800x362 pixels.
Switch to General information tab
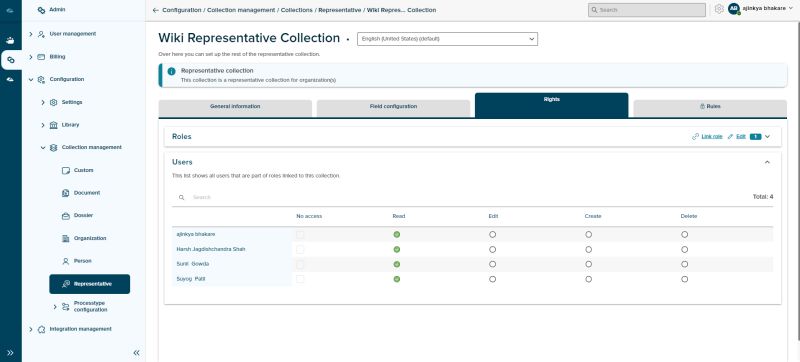(x=235, y=108)
